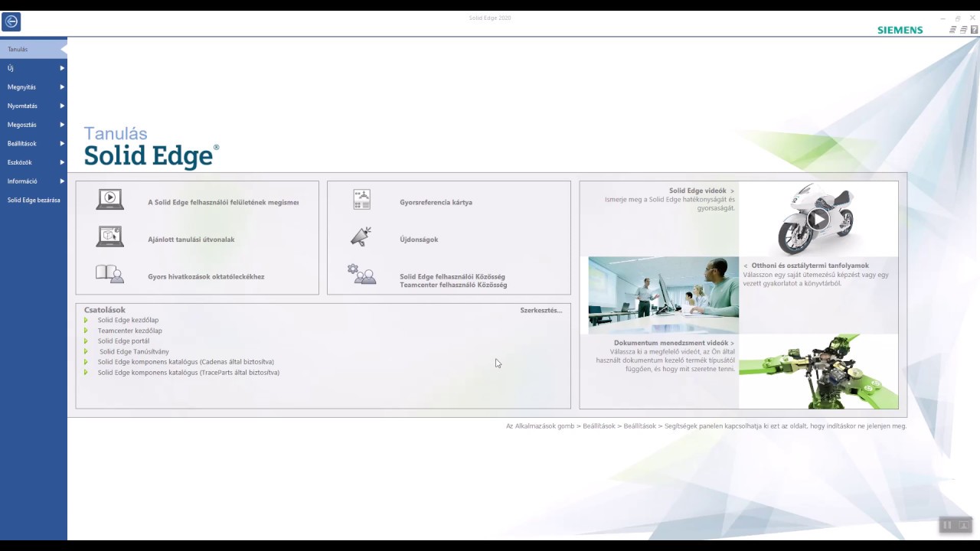This screenshot has width=980, height=551.
Task: Click the classroom training photo thumbnail
Action: click(664, 295)
